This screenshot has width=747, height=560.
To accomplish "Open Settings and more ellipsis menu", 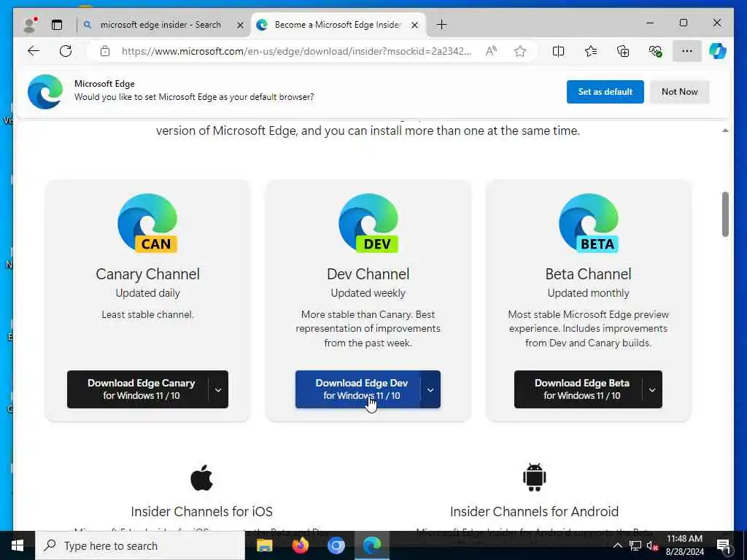I will tap(687, 51).
